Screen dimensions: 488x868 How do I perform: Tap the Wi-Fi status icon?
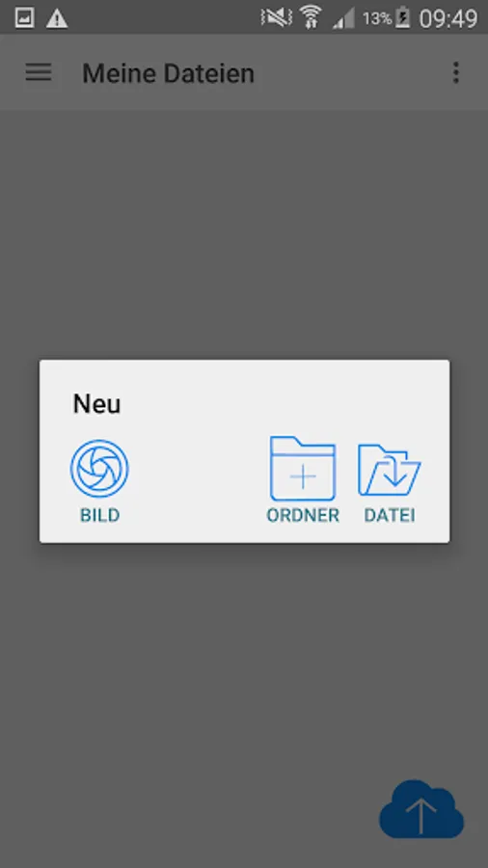(312, 18)
